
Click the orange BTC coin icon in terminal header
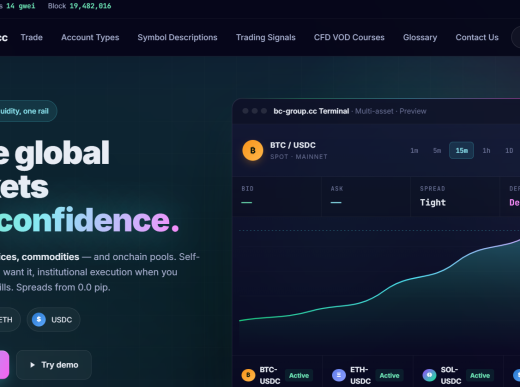[253, 150]
